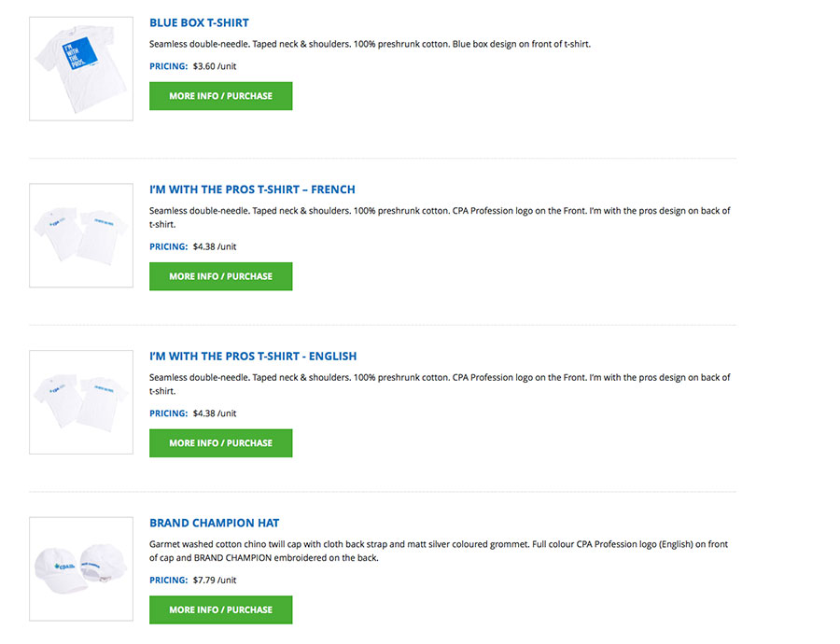
Task: Click the Blue Box T-Shirt description text
Action: (370, 44)
